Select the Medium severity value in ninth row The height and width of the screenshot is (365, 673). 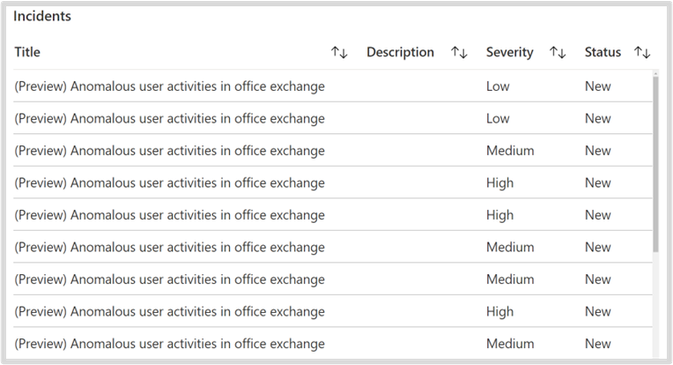coord(510,344)
